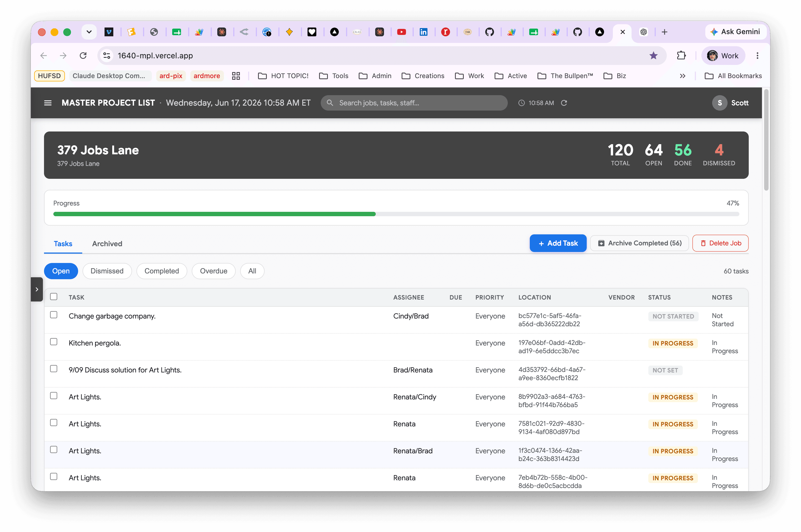Check the Art Lights task assigned to Renata/Brad
This screenshot has height=532, width=801.
[54, 449]
